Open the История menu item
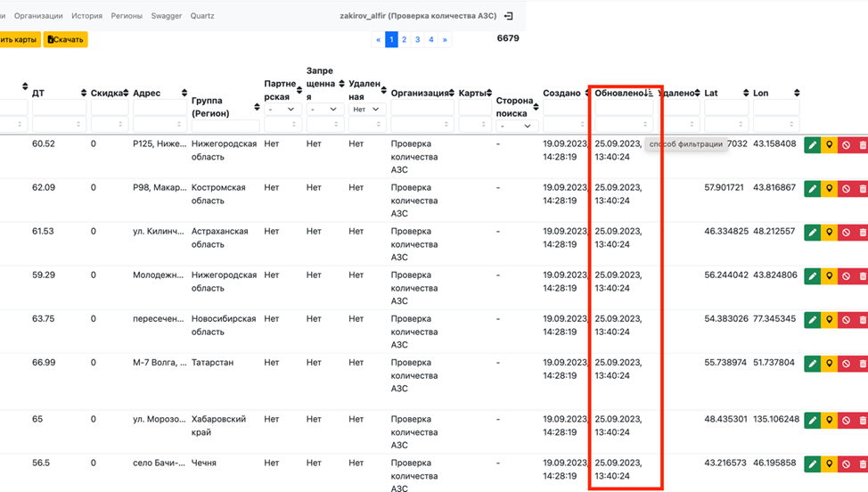The width and height of the screenshot is (868, 492). tap(87, 16)
